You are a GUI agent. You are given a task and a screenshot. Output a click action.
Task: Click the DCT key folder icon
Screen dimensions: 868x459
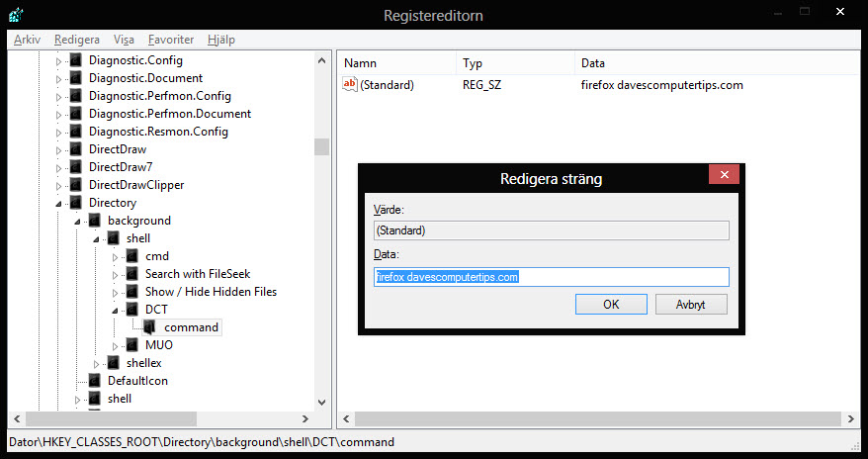[x=132, y=310]
